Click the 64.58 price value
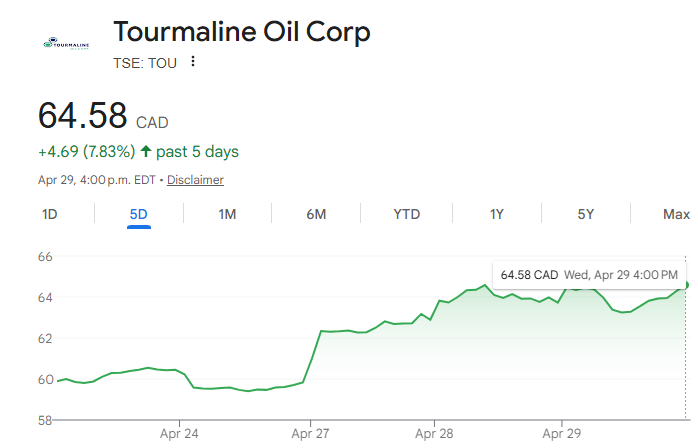This screenshot has width=698, height=448. click(83, 115)
